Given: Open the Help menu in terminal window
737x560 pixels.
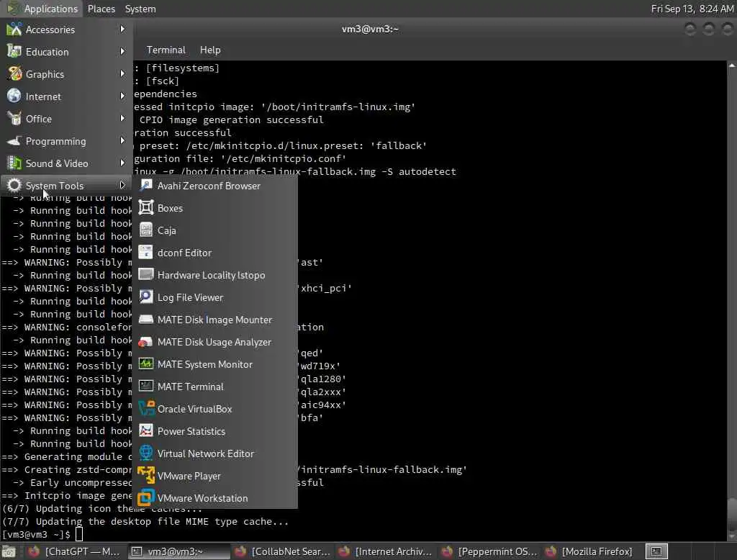Looking at the screenshot, I should point(210,50).
